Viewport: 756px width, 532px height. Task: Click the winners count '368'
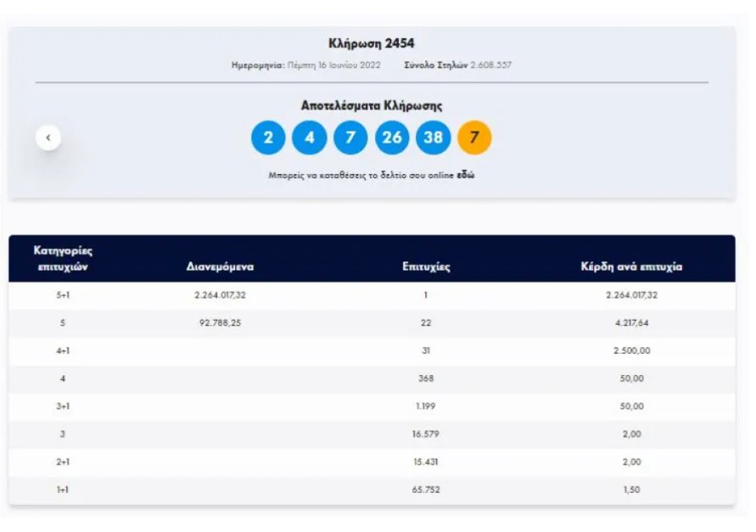pyautogui.click(x=426, y=378)
